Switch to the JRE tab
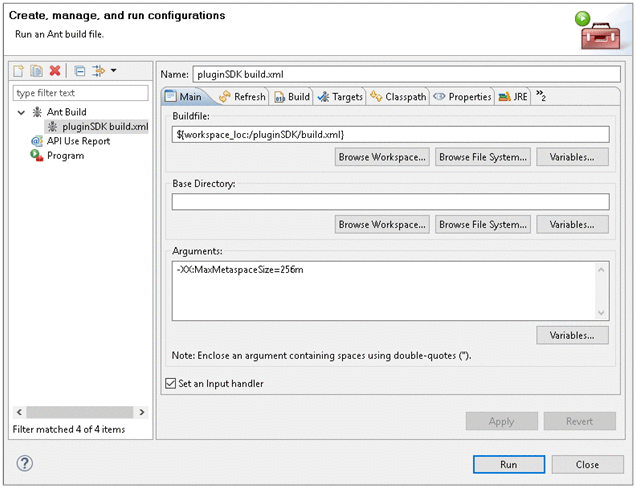Viewport: 636px width, 488px height. (513, 97)
